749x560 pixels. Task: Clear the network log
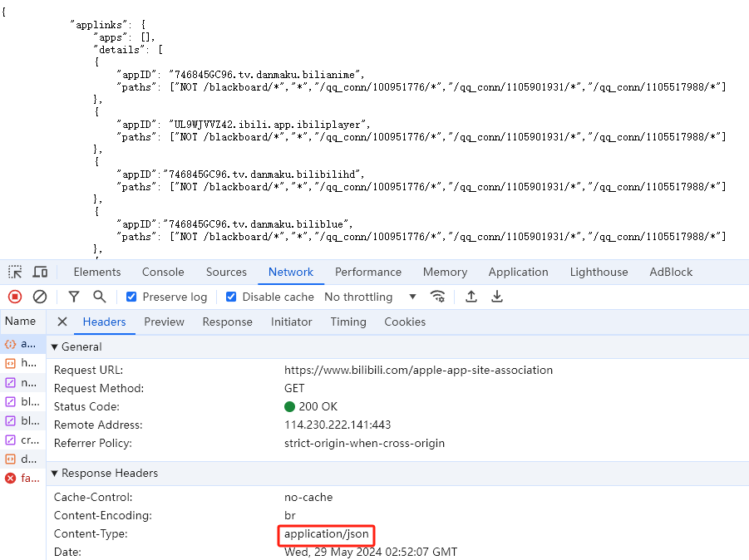tap(40, 297)
